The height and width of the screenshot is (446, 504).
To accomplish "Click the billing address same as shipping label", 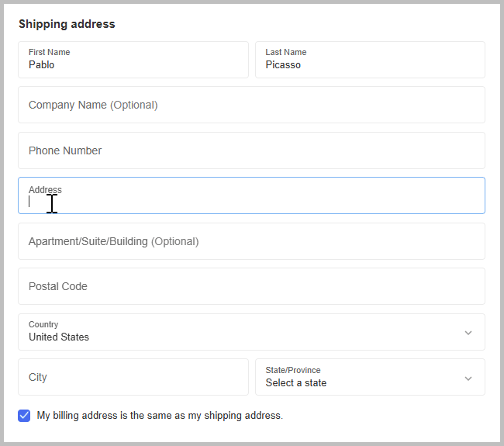I will [x=160, y=416].
